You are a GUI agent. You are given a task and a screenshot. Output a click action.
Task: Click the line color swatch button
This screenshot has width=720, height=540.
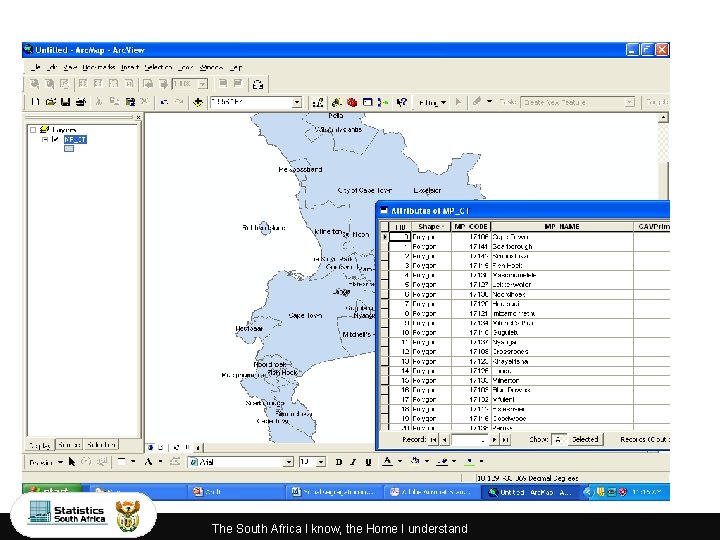pos(442,461)
